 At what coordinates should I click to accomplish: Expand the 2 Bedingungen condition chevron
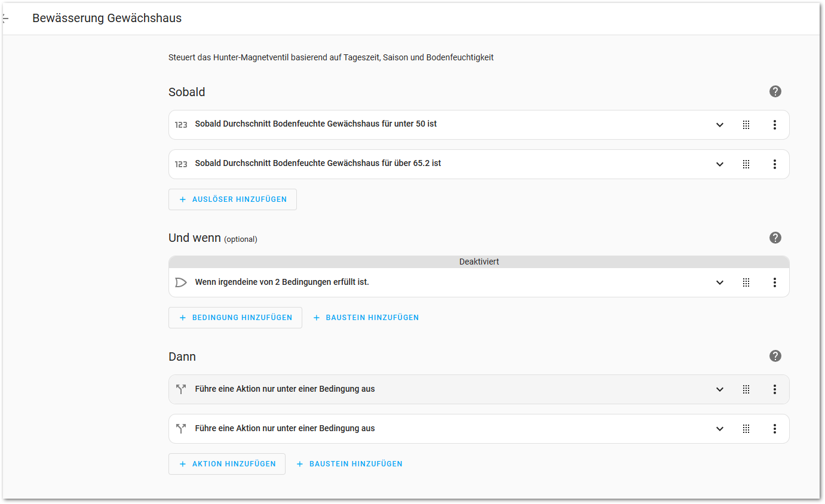(x=720, y=282)
